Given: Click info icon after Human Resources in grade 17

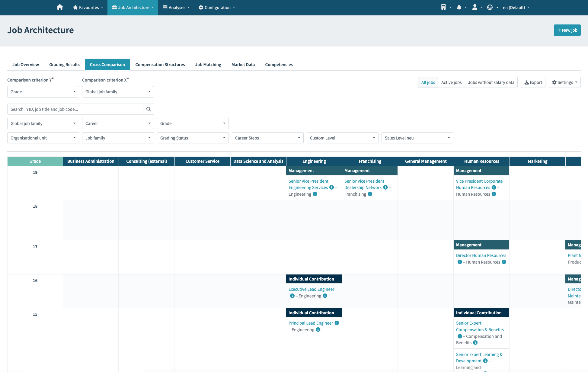Looking at the screenshot, I should click(504, 262).
